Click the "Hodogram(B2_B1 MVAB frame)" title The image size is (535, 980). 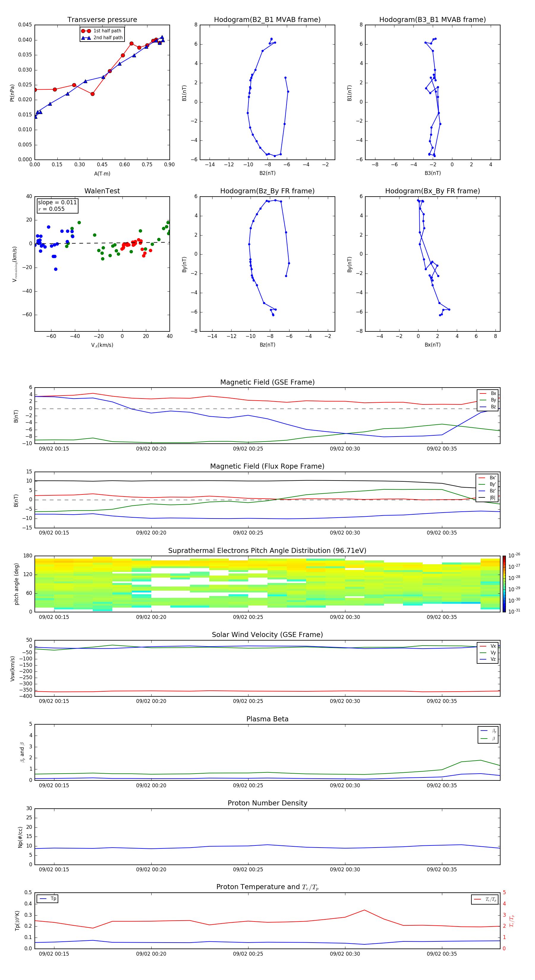pyautogui.click(x=267, y=20)
